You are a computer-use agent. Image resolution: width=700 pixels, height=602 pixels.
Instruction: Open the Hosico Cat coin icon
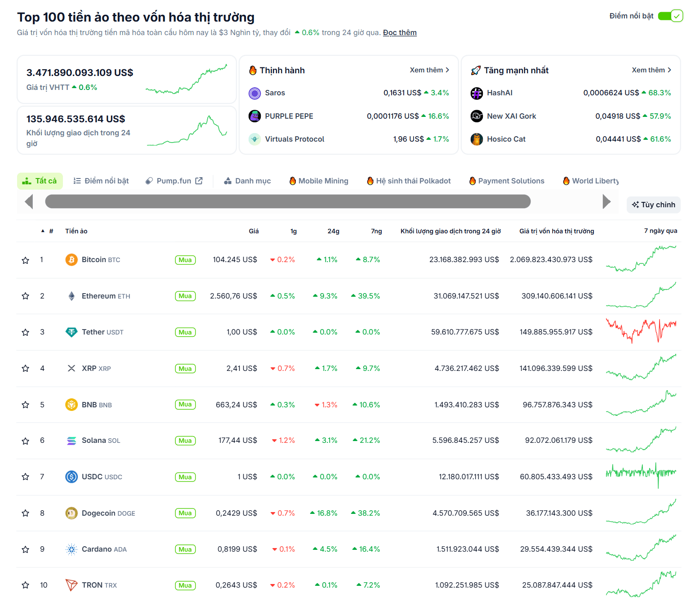[x=477, y=139]
